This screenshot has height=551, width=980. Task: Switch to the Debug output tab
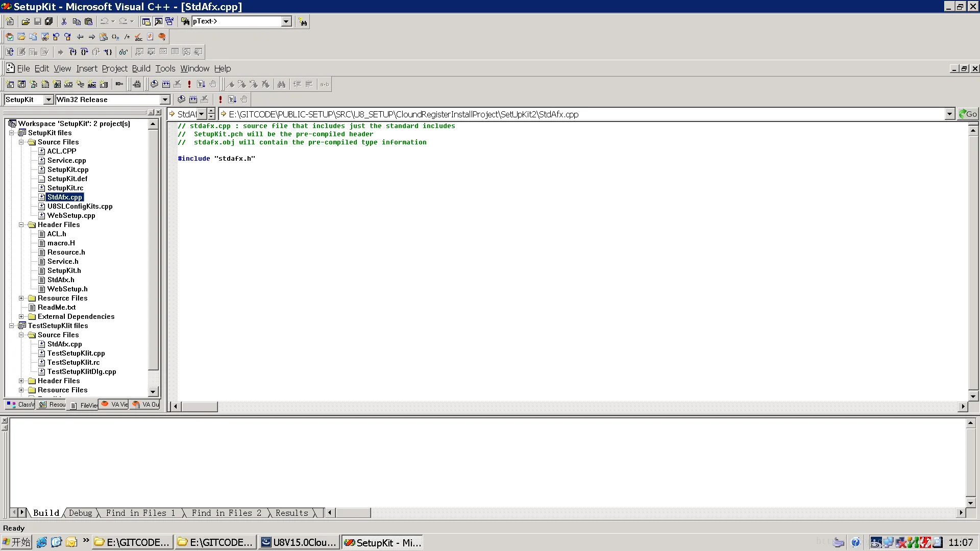(x=81, y=513)
